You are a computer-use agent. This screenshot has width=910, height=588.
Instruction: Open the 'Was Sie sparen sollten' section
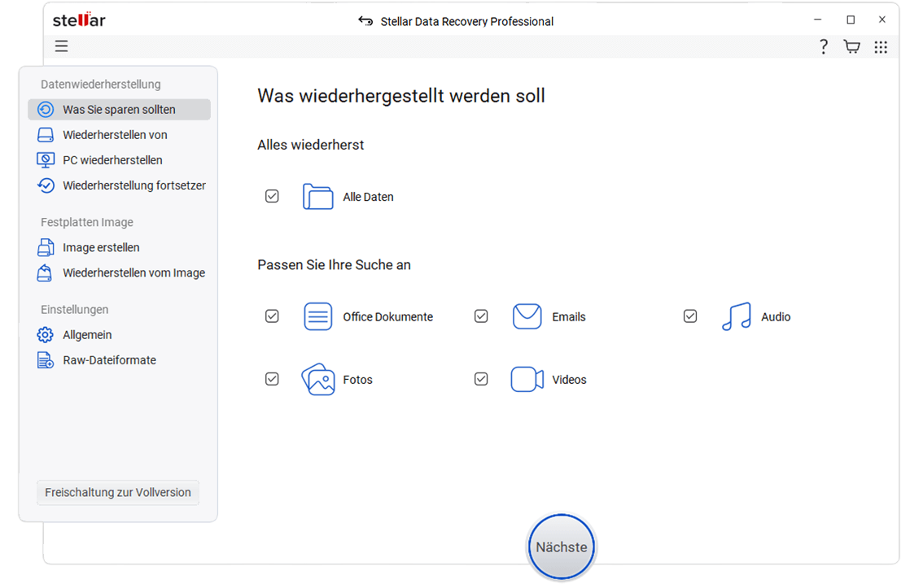click(120, 109)
